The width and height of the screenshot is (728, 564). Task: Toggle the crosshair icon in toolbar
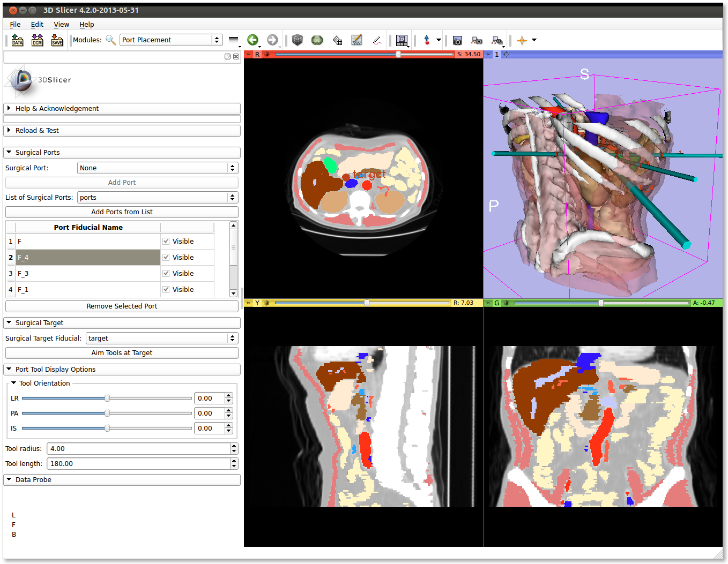coord(522,40)
